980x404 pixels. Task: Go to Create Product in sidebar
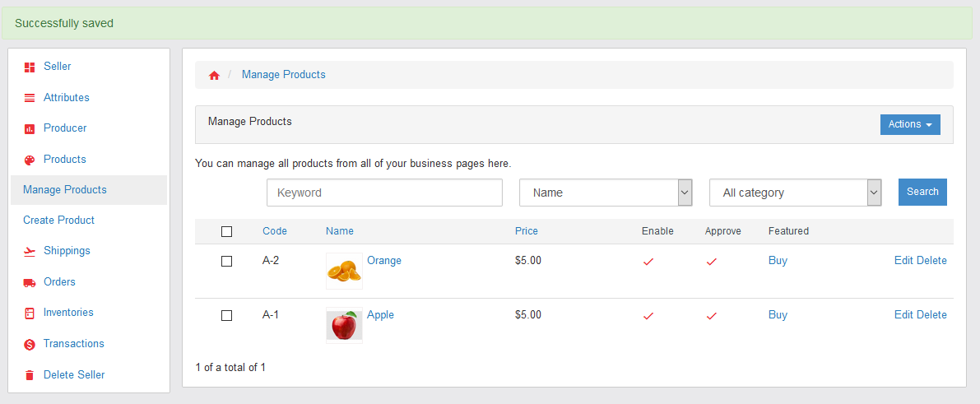[59, 221]
